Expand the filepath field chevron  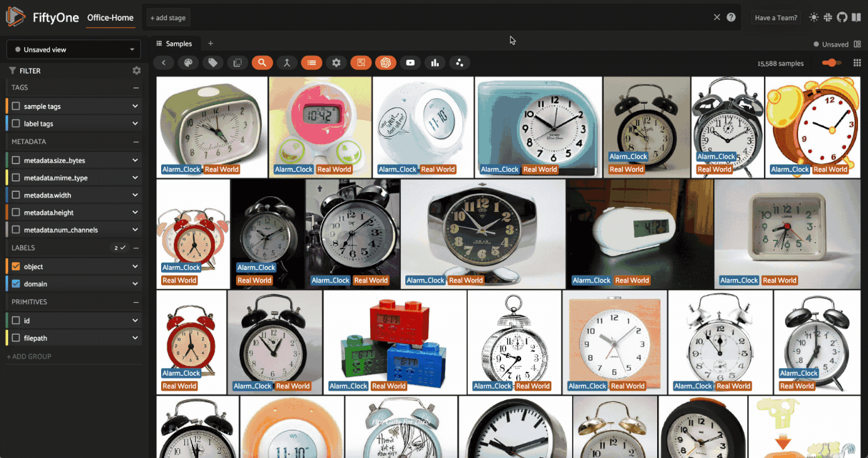click(x=135, y=338)
